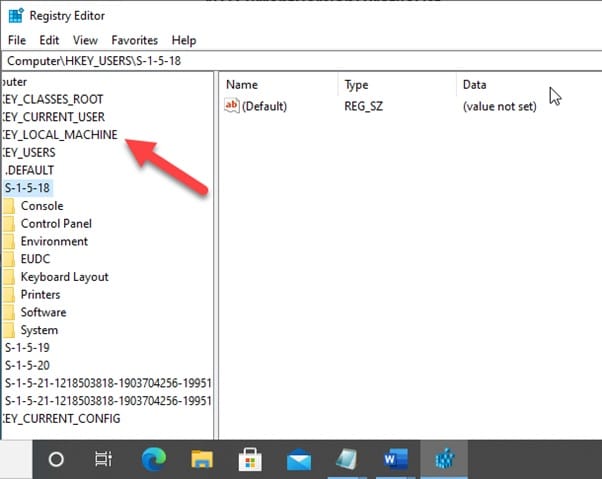The width and height of the screenshot is (602, 479).
Task: Open the Help menu
Action: 184,40
